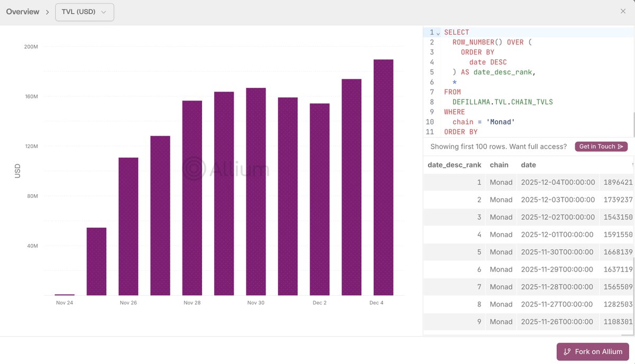635x364 pixels.
Task: Click date cell 2025-12-03T00:00:00
Action: (558, 199)
